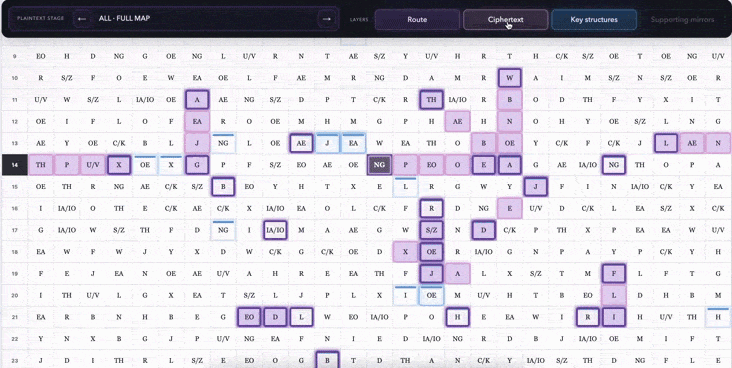
Task: Select row number 21
Action: pos(14,317)
